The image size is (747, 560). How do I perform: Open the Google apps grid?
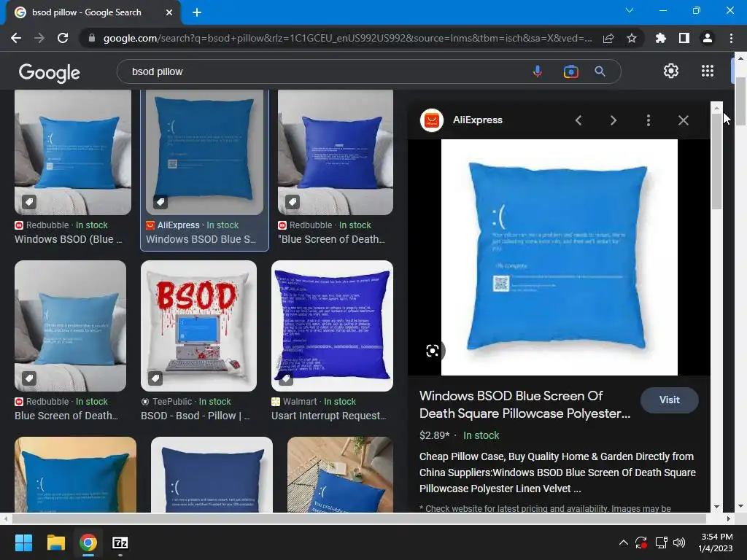point(708,71)
